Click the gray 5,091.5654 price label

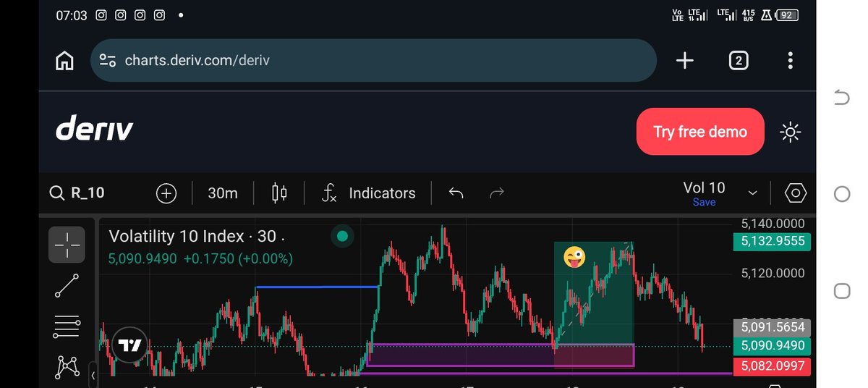pos(772,328)
